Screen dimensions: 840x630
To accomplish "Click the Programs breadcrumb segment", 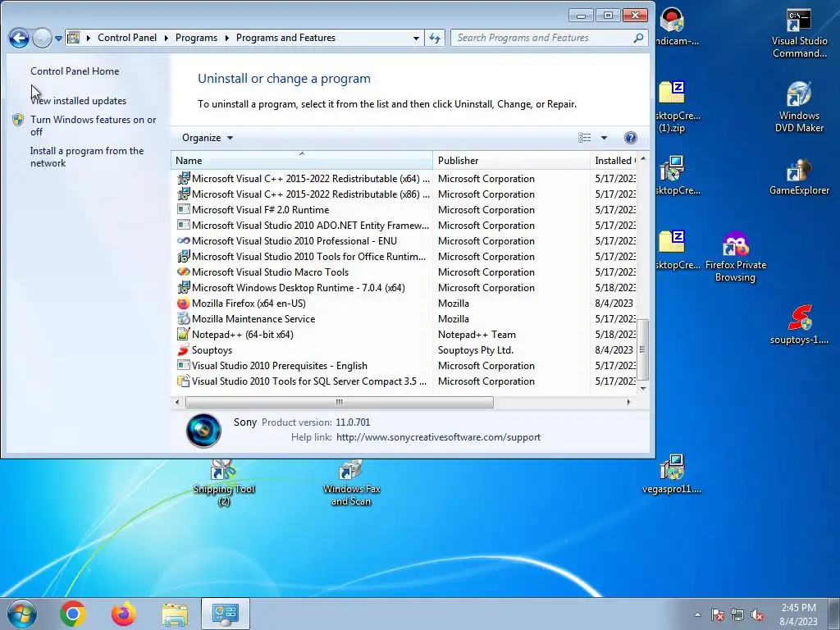I will click(x=196, y=38).
